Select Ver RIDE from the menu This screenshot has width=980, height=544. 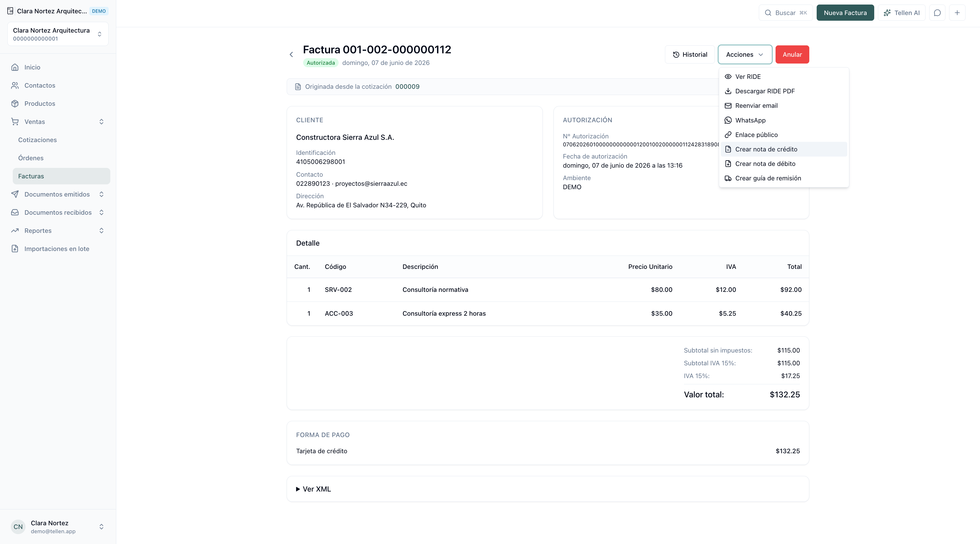[784, 77]
